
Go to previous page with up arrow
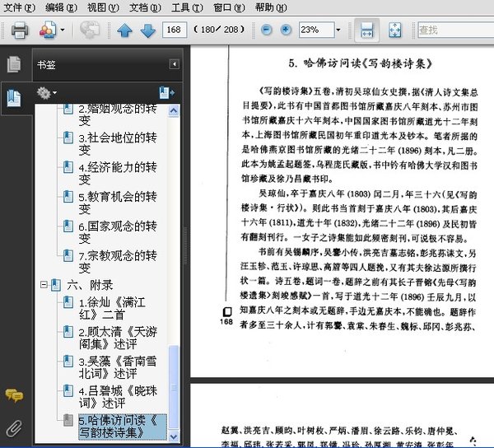124,30
